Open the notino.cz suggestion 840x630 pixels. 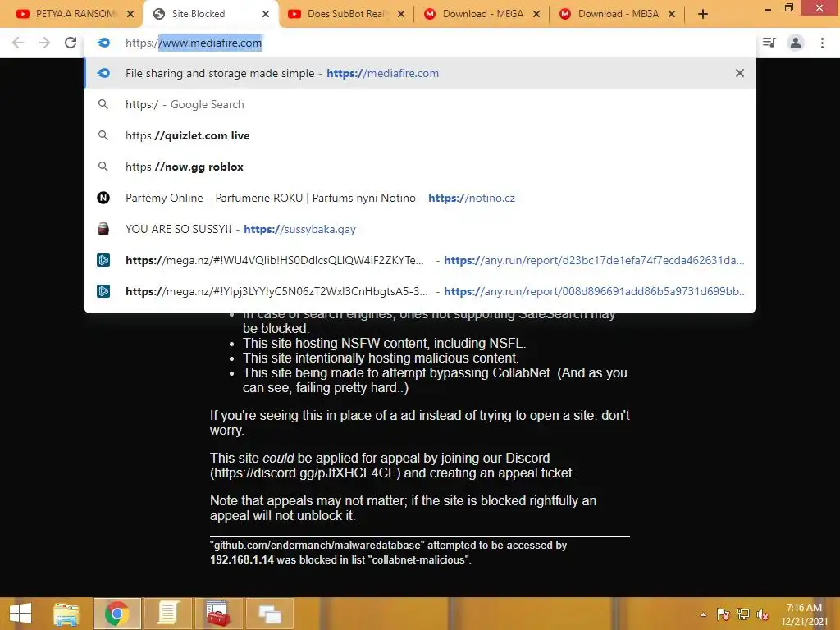point(420,198)
